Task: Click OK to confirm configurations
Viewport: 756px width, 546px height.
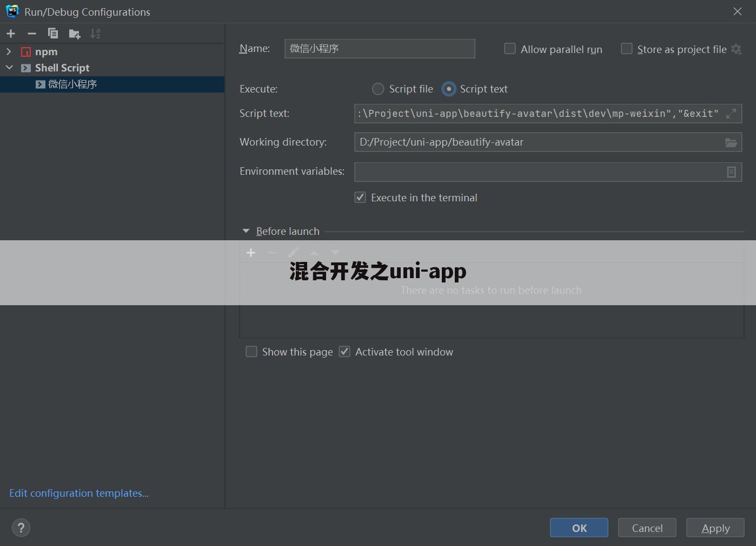Action: pos(579,528)
